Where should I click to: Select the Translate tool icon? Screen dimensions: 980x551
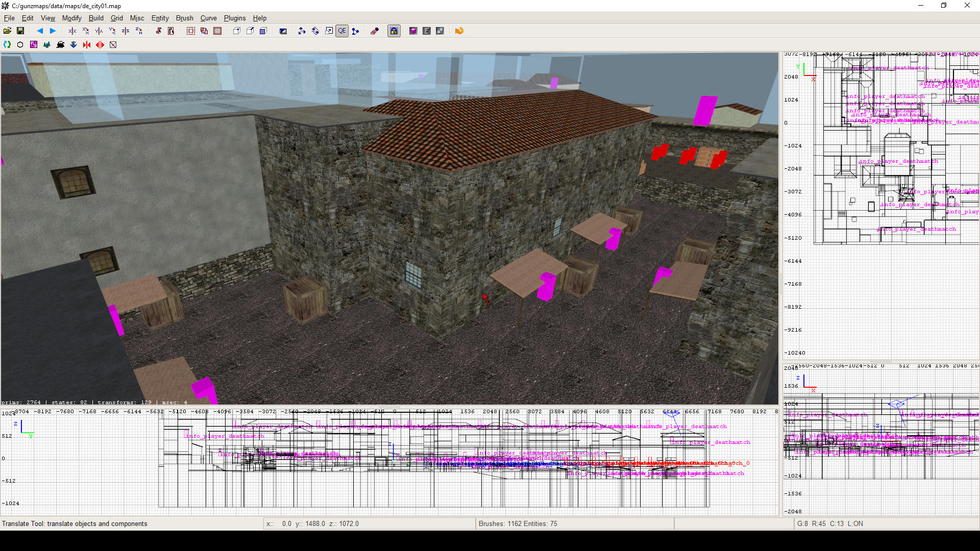click(302, 31)
